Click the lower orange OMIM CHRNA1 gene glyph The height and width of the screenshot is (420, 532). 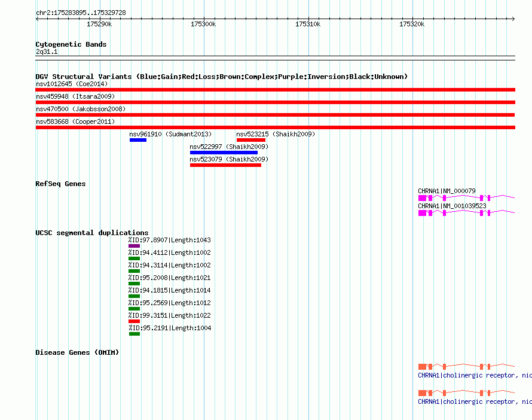466,393
